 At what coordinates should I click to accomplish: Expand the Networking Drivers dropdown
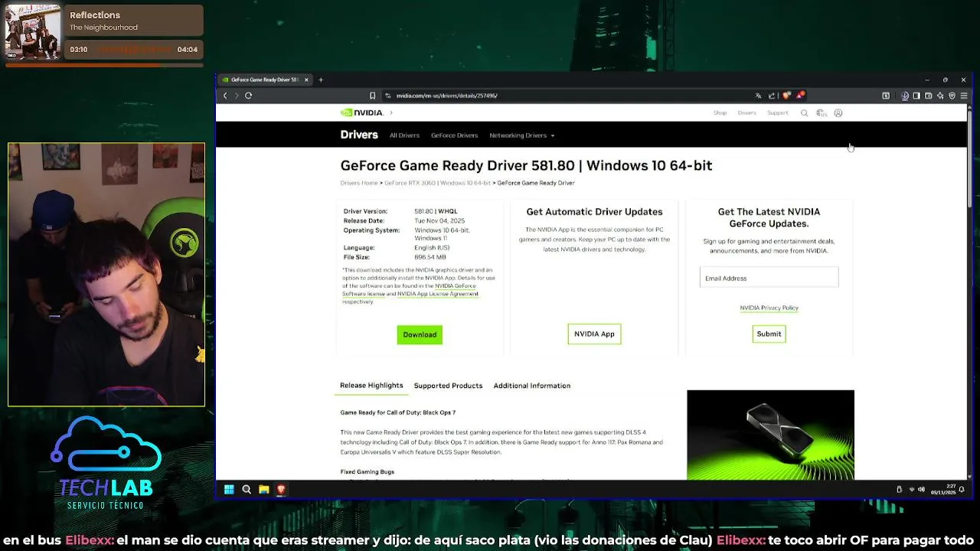coord(521,135)
